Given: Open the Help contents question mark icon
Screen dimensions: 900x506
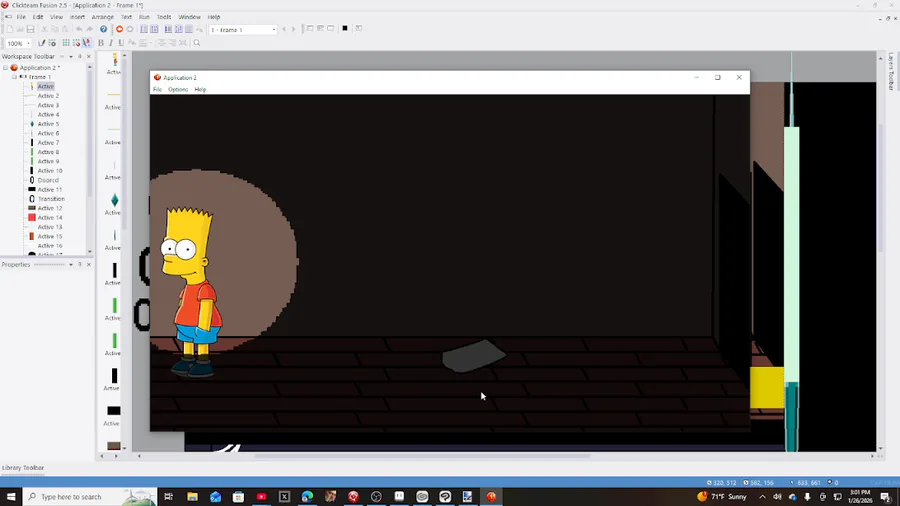Looking at the screenshot, I should (103, 29).
